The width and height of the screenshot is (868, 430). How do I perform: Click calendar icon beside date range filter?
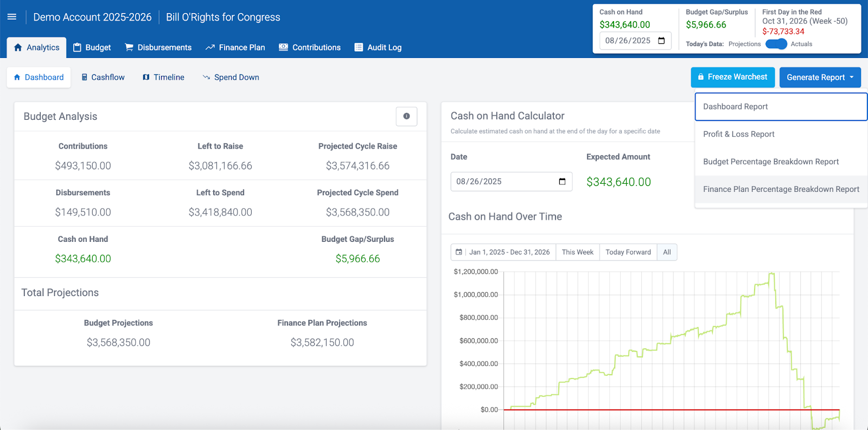pos(459,252)
